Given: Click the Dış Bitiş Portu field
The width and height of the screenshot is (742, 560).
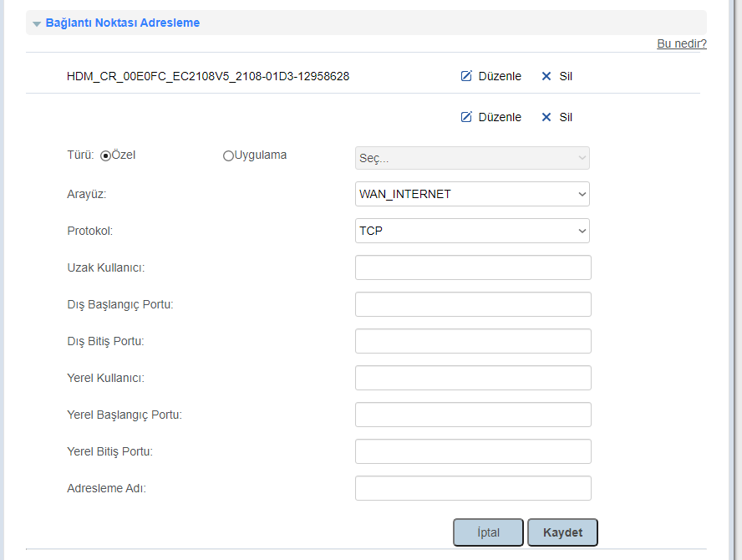Looking at the screenshot, I should (x=473, y=341).
